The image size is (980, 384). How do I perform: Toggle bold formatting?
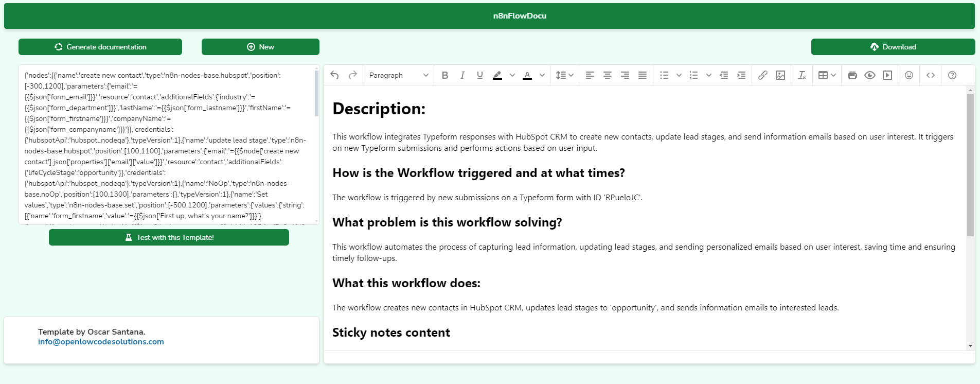click(x=445, y=75)
